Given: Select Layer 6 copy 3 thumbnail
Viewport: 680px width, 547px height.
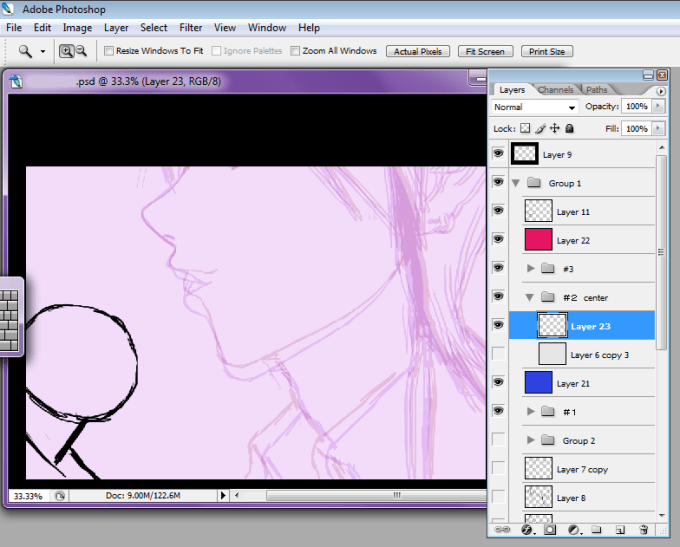Looking at the screenshot, I should pos(552,354).
